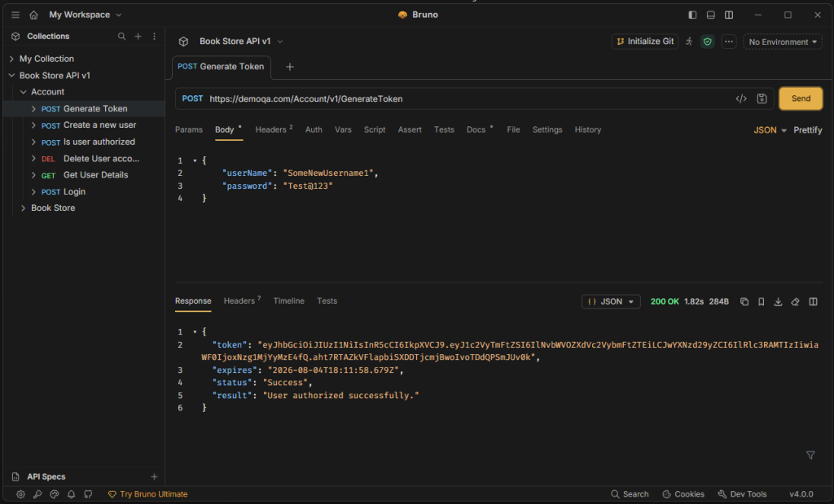Select Delete User account request

84,159
